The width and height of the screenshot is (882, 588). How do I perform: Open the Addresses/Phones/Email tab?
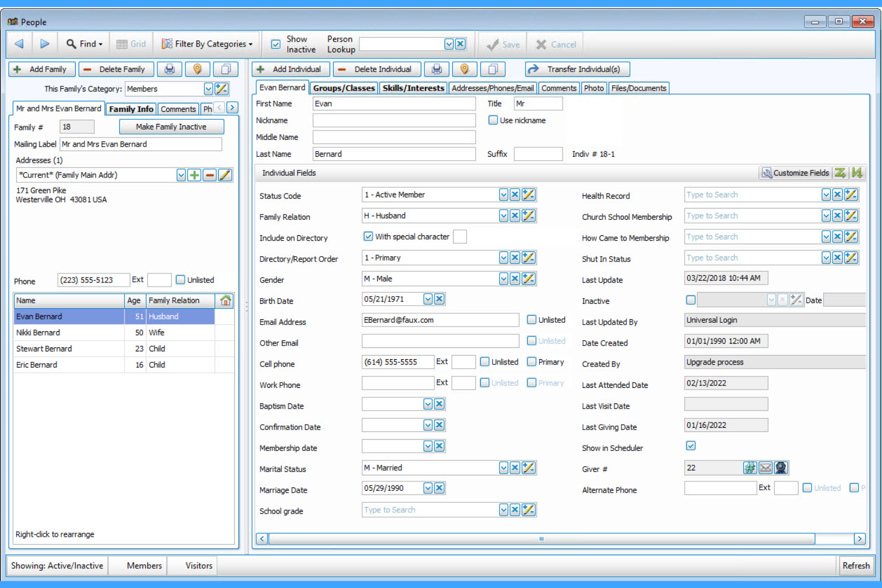coord(492,88)
